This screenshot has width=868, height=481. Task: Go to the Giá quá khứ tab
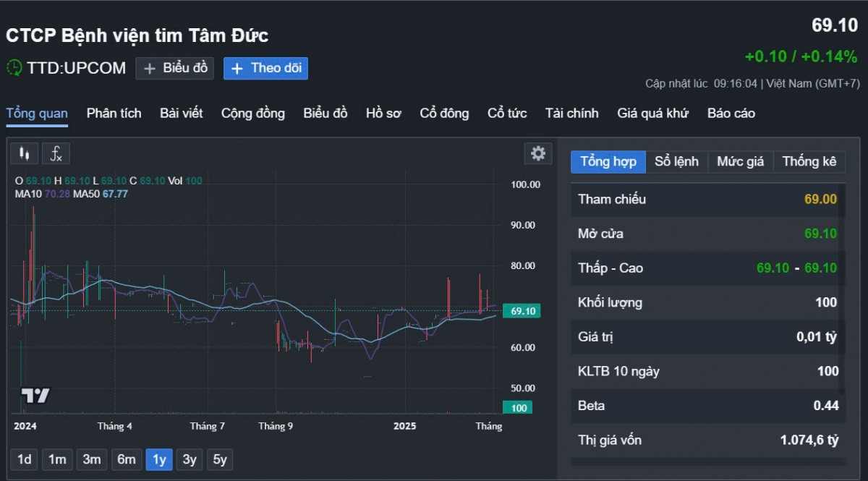tap(652, 113)
